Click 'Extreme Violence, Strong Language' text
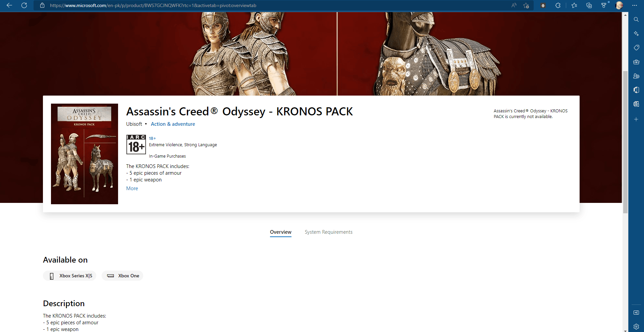644x332 pixels. point(183,145)
